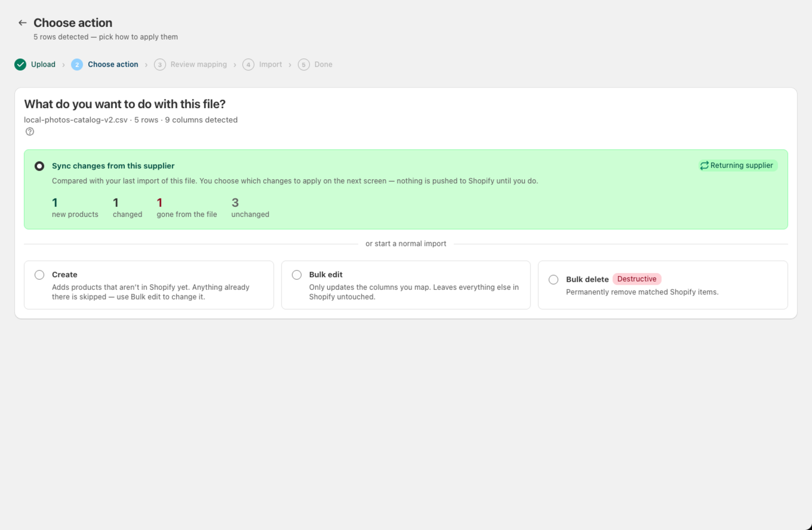Viewport: 812px width, 530px height.
Task: Click the Returning supplier badge text
Action: pyautogui.click(x=741, y=165)
